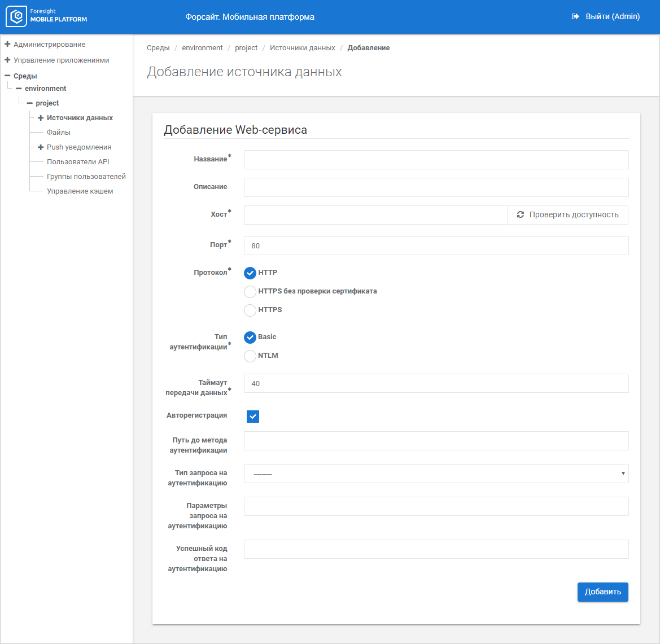660x644 pixels.
Task: Open Тип запроса на аутентификацию dropdown
Action: pyautogui.click(x=436, y=474)
